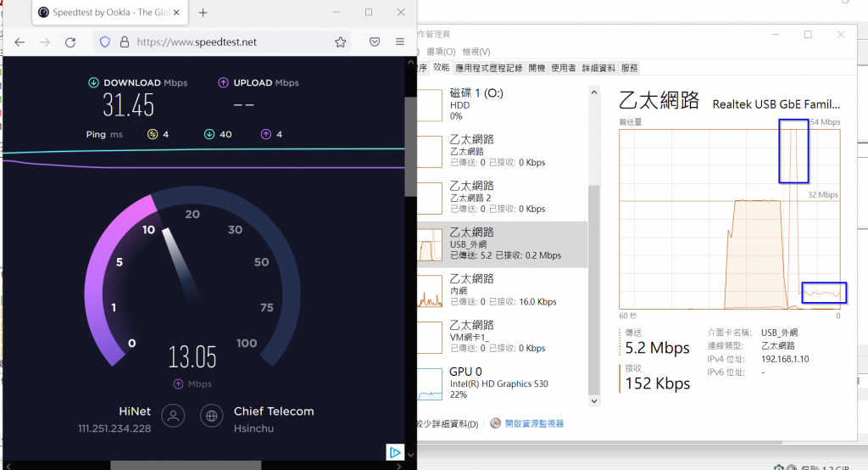Click the globe server icon
This screenshot has height=470, width=868.
point(211,416)
